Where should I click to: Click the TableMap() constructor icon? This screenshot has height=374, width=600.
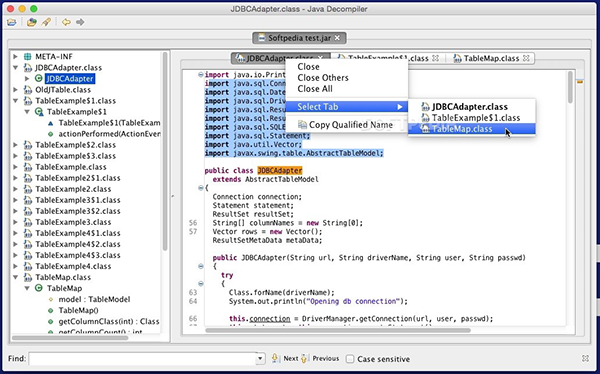(51, 310)
